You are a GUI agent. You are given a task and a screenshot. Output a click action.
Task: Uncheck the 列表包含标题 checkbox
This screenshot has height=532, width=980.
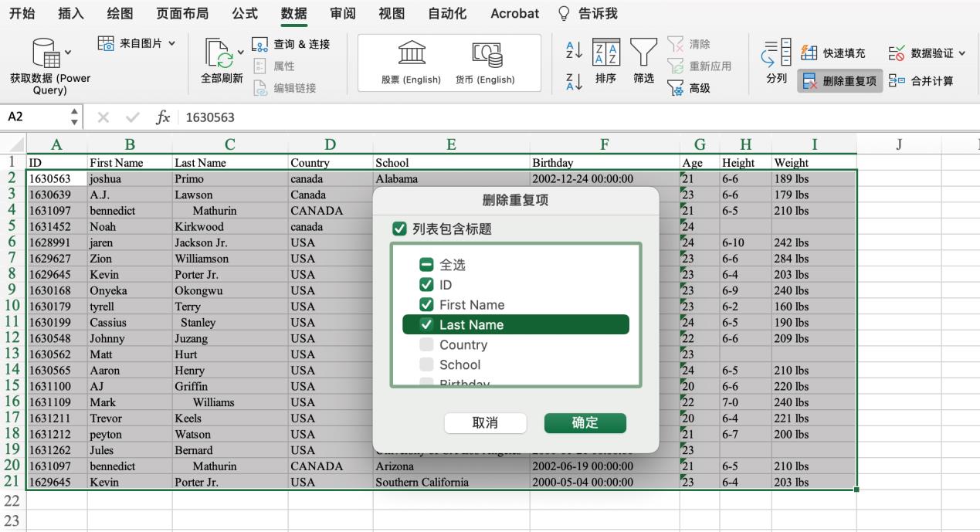(x=399, y=229)
